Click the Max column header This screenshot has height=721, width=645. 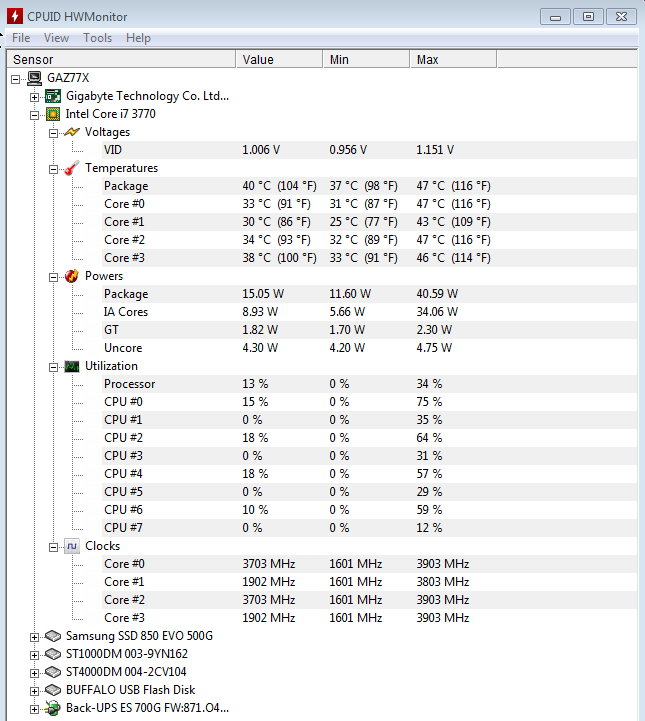tap(453, 59)
